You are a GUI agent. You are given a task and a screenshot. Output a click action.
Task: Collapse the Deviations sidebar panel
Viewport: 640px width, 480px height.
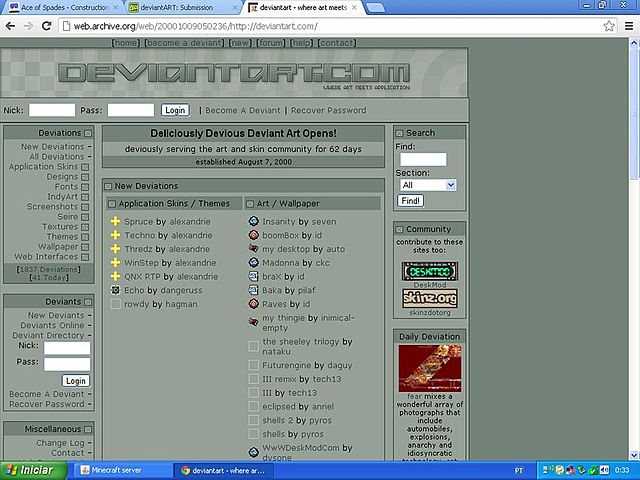pos(88,133)
